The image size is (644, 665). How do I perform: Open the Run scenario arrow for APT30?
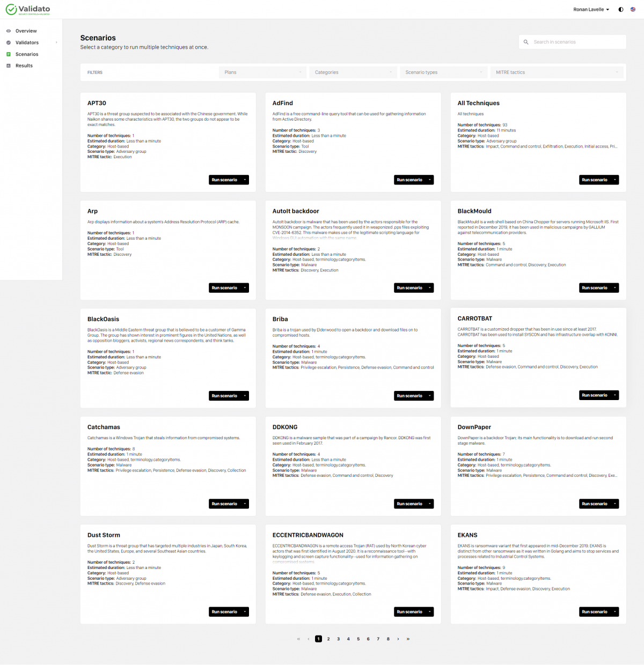[x=245, y=180]
